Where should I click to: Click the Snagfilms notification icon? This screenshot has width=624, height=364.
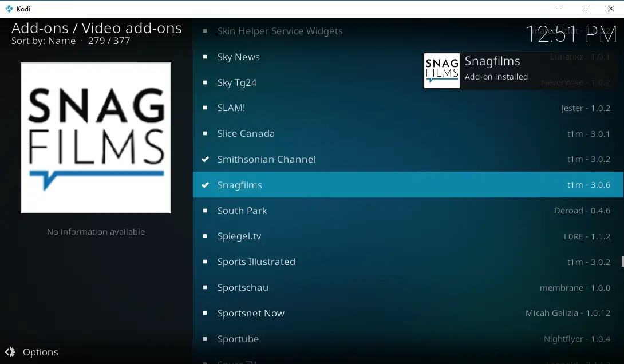[x=442, y=71]
